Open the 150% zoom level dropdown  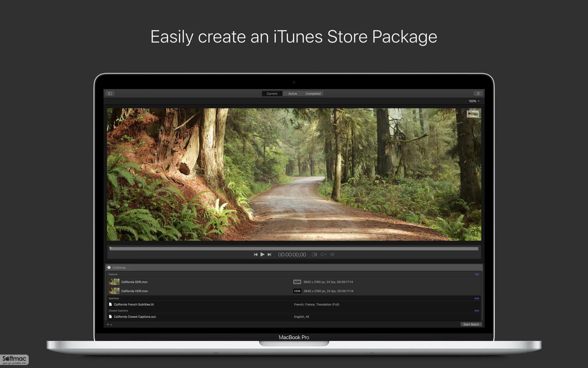tap(474, 101)
